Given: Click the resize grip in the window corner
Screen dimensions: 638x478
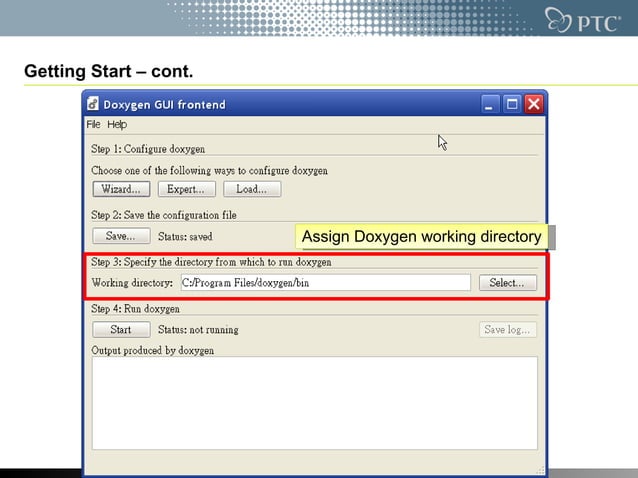Looking at the screenshot, I should point(540,470).
